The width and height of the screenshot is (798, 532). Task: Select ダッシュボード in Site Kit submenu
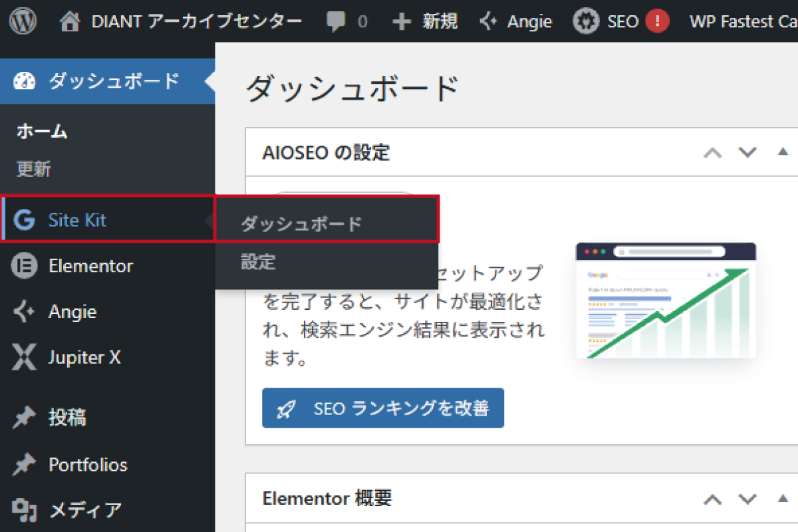coord(301,223)
